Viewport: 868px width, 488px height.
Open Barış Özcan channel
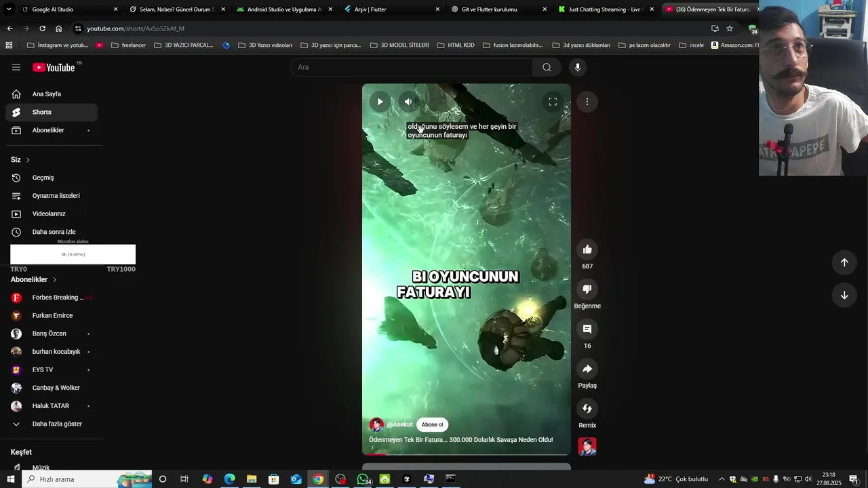[52, 333]
